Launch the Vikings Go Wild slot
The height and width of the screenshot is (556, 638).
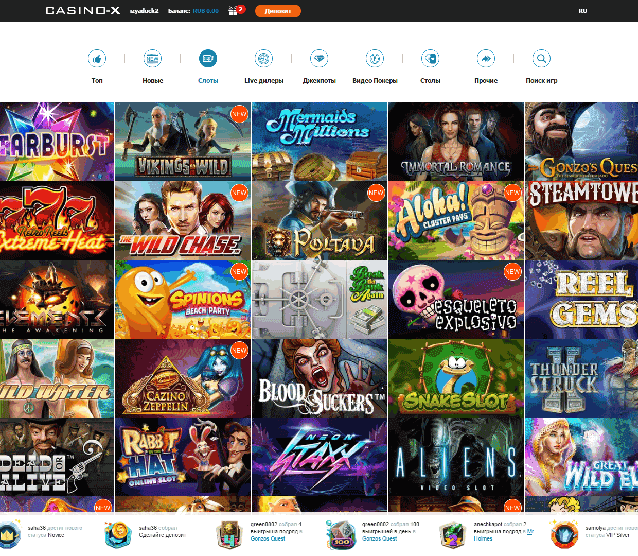click(183, 141)
